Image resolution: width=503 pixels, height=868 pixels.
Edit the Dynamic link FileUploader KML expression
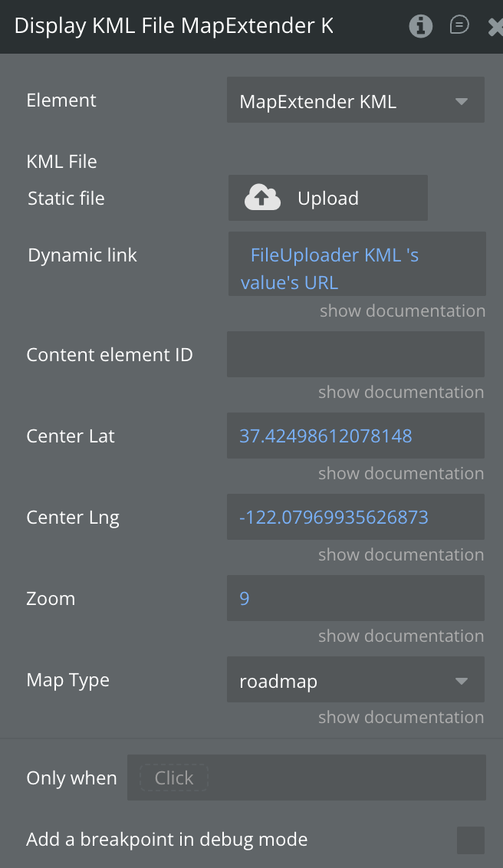click(x=356, y=268)
